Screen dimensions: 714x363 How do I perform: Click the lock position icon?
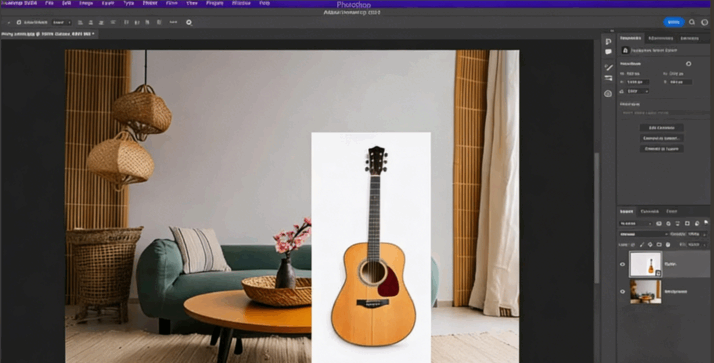(650, 245)
